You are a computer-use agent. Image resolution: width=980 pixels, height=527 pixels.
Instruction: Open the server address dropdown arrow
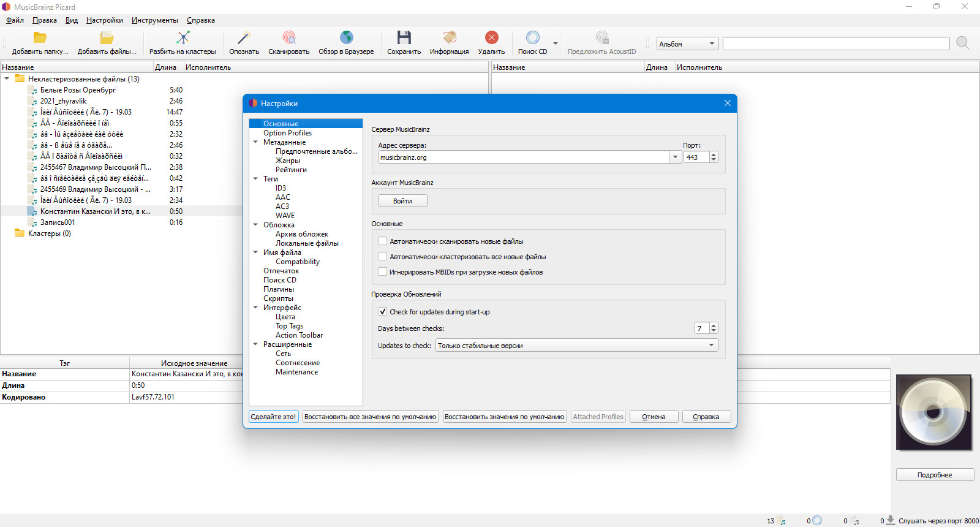click(x=675, y=157)
